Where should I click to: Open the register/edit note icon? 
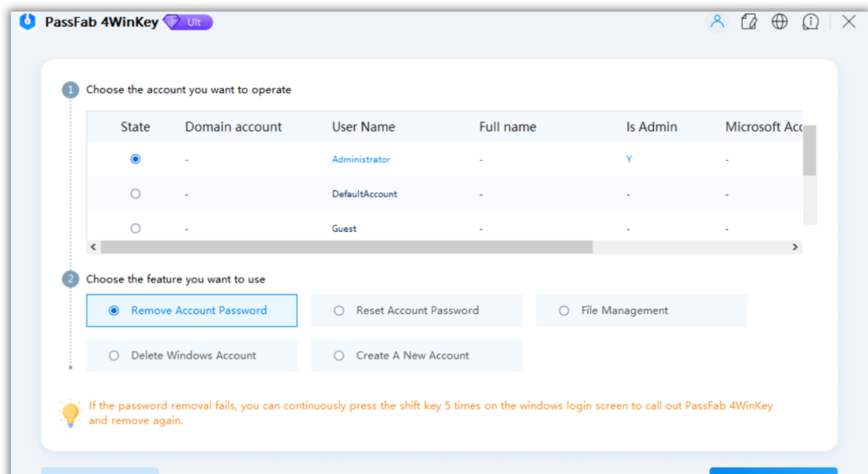(x=748, y=22)
